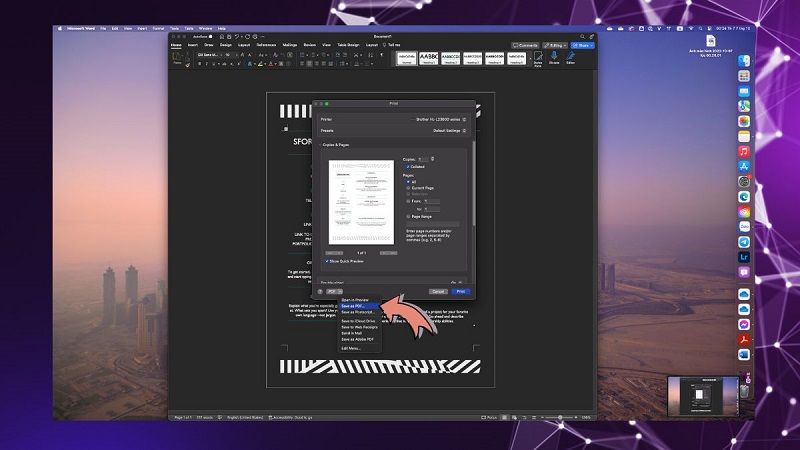
Task: Click the Dictate microphone icon
Action: pyautogui.click(x=554, y=57)
